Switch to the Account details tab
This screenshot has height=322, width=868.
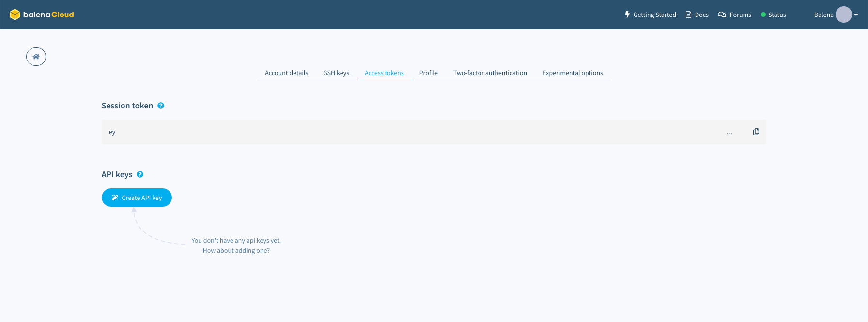[x=286, y=73]
